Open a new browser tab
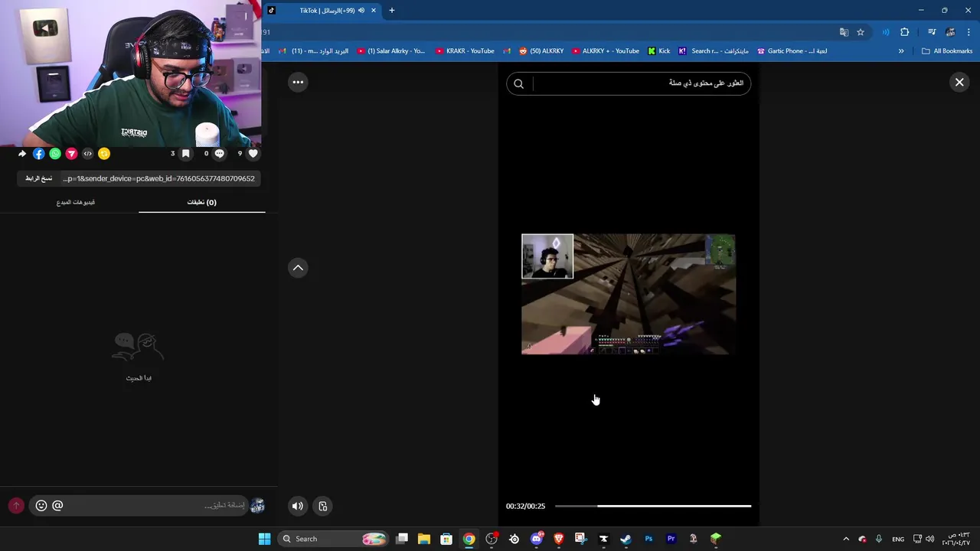Viewport: 980px width, 551px height. pos(391,11)
